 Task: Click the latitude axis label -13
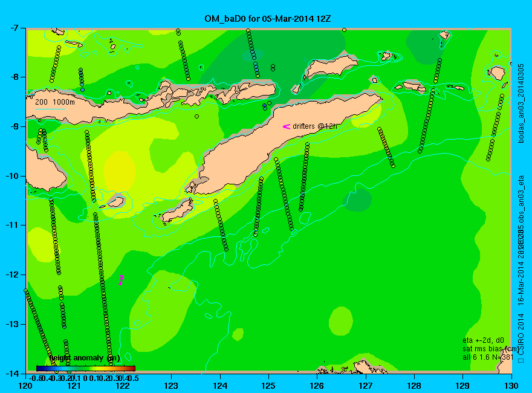coord(13,325)
